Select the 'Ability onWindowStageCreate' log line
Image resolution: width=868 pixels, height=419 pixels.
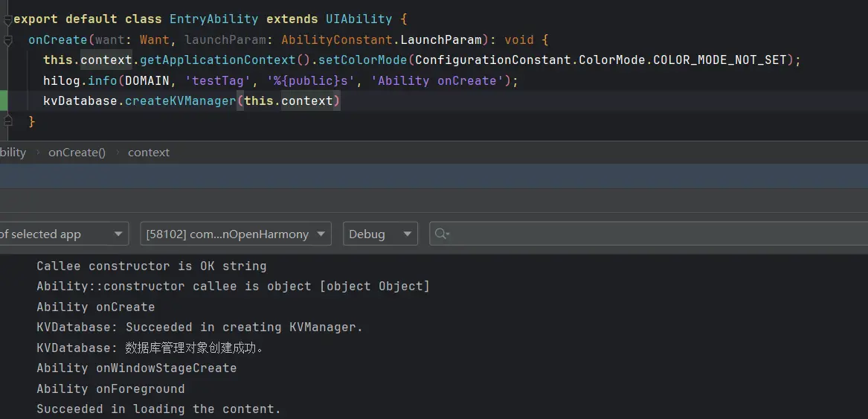click(x=136, y=368)
